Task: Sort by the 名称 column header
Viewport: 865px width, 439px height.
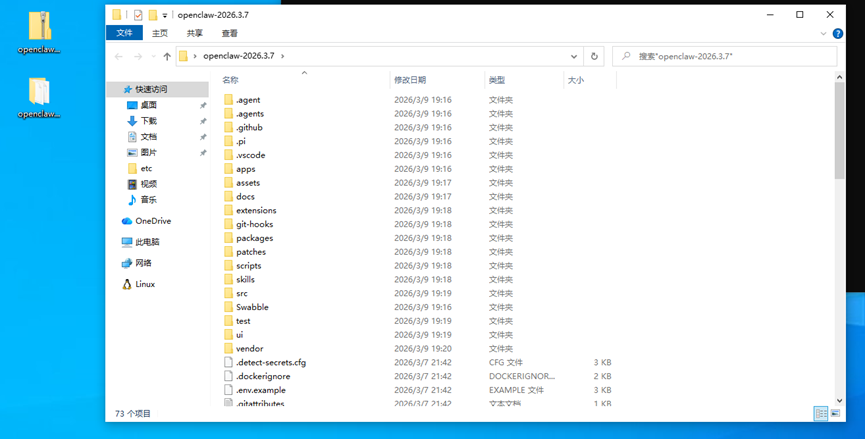Action: 231,80
